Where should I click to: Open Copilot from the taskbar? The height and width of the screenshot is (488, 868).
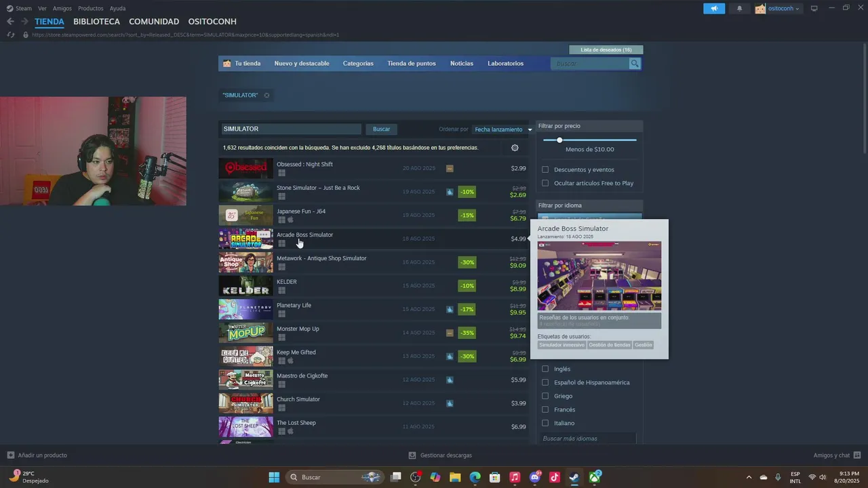(x=435, y=477)
